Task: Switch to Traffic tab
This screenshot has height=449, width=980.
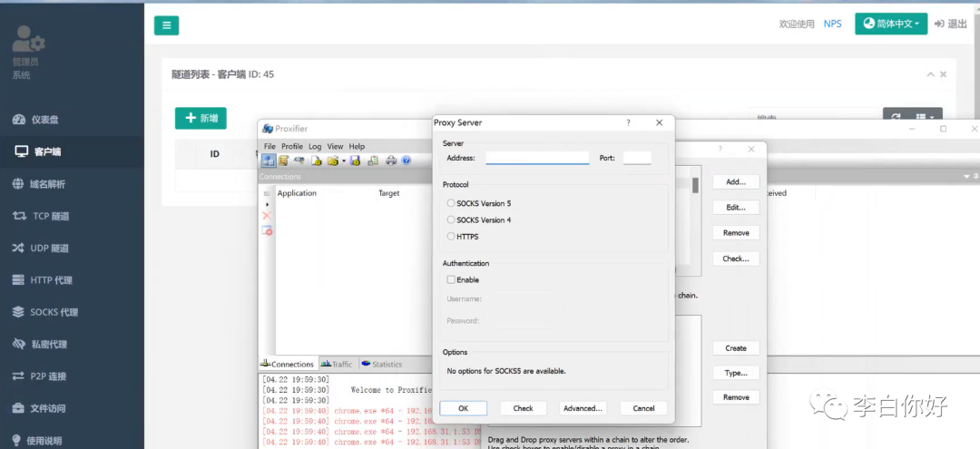Action: 337,364
